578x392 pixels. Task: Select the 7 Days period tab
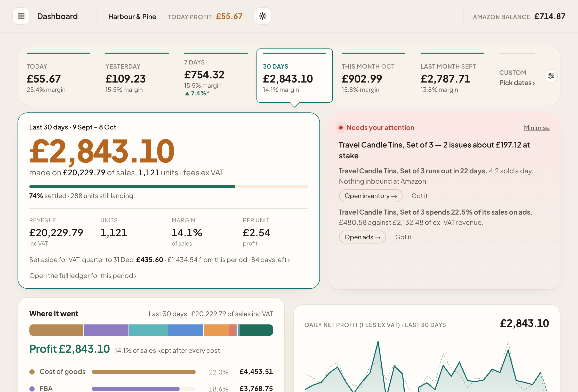point(216,76)
